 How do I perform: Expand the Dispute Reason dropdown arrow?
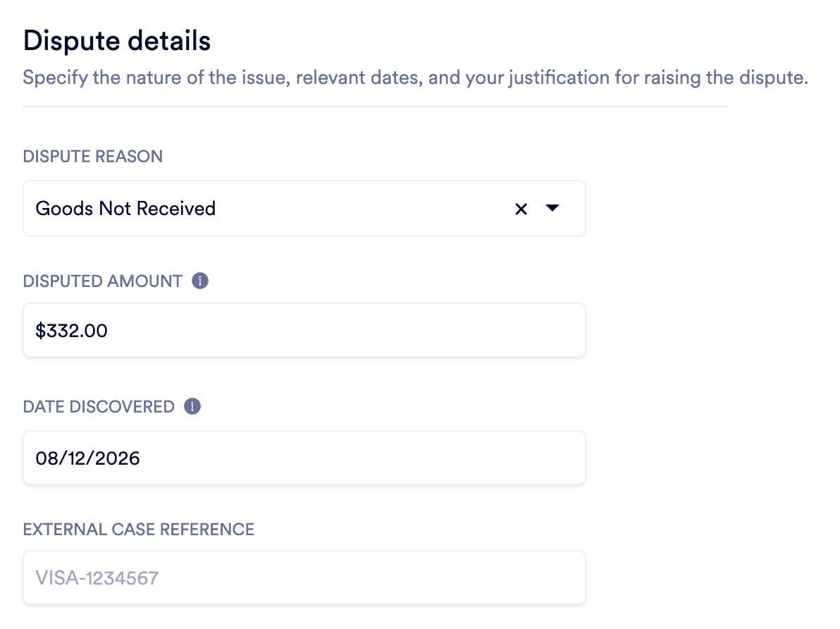click(552, 208)
